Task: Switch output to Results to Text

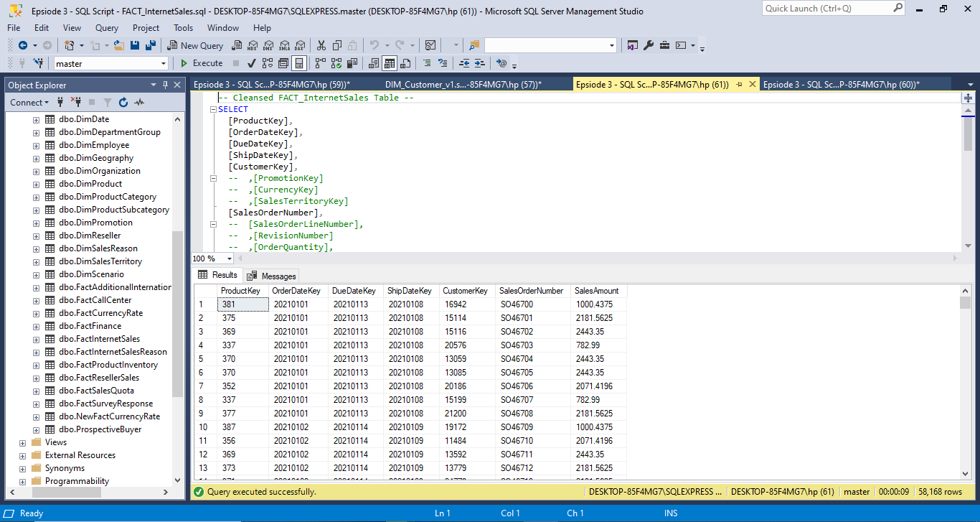Action: tap(374, 63)
